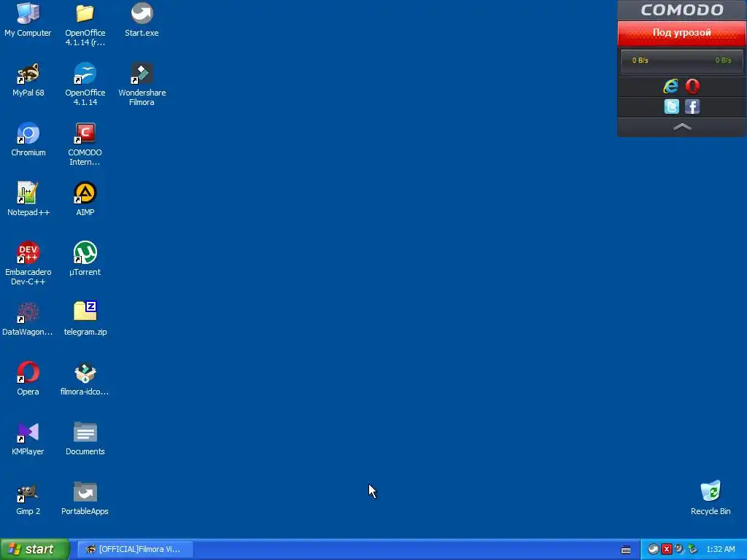Select the KMPlayer shortcut icon
Screen dimensions: 747x560
(28, 438)
